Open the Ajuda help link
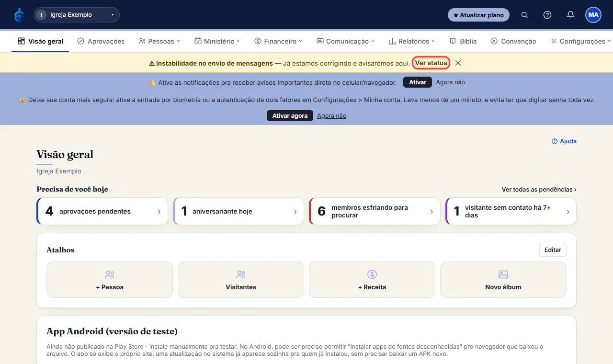 click(x=564, y=141)
